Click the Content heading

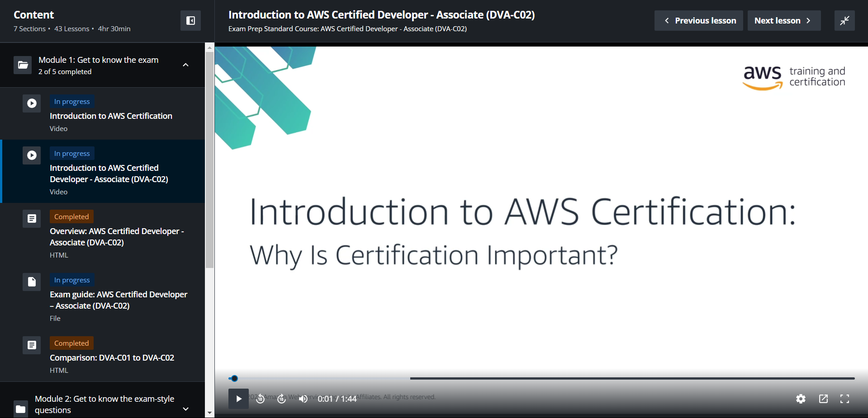coord(33,15)
